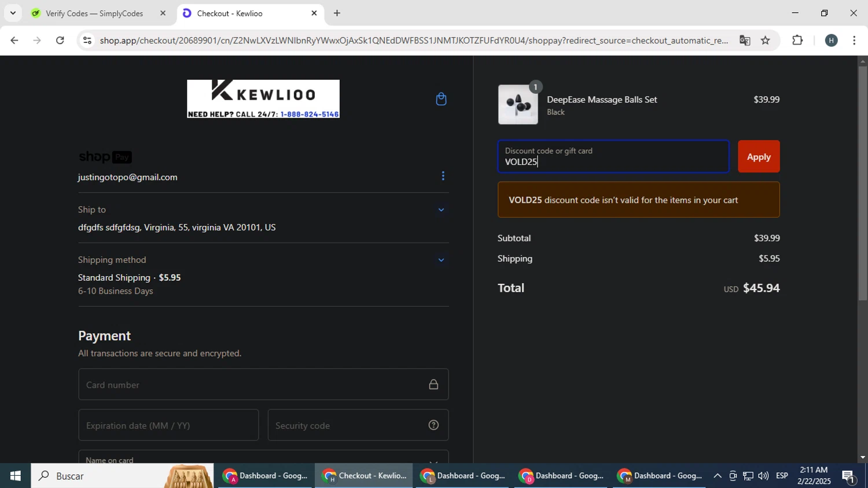Open the browser Extensions menu
Screen dimensions: 868x488
(x=797, y=41)
